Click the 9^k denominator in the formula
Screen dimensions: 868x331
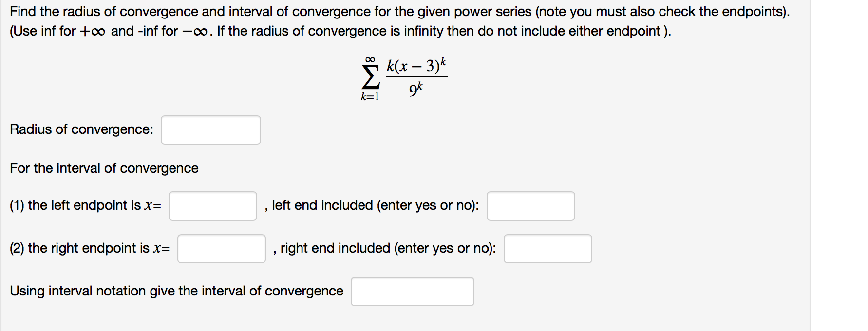[415, 89]
